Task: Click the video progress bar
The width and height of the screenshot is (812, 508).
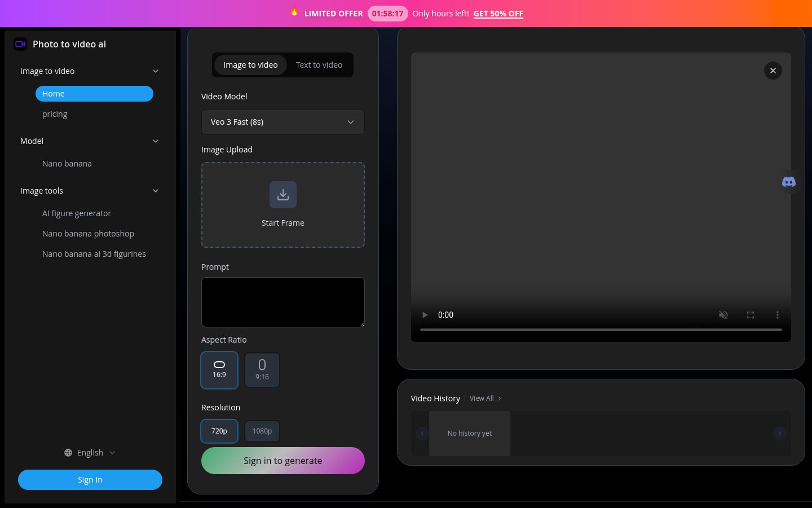Action: (601, 330)
